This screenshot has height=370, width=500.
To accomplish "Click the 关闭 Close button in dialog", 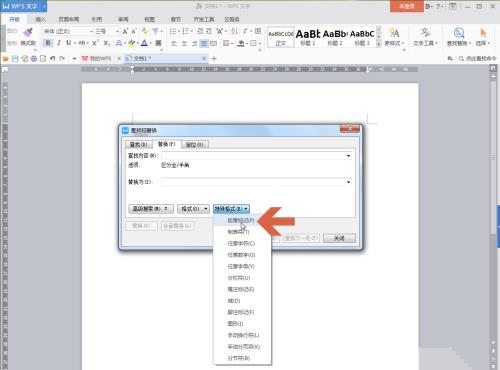I will [339, 238].
